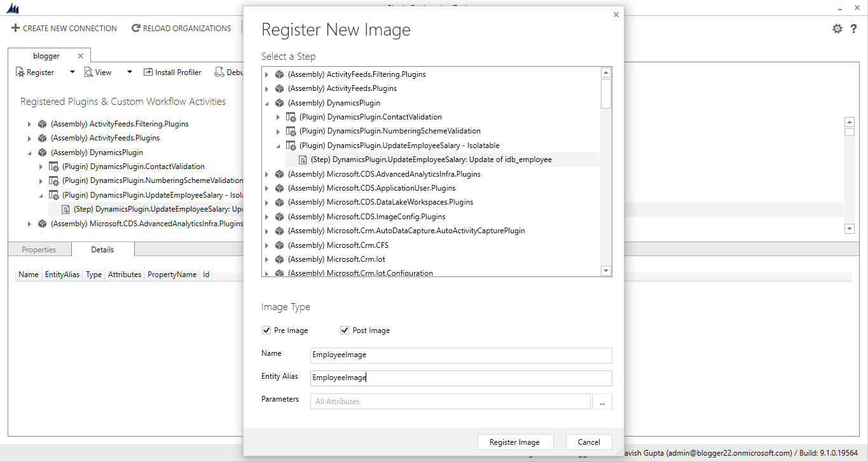Click Microsoft.CDS.ApplicationUser.Plugins assembly icon
868x462 pixels.
pos(279,188)
